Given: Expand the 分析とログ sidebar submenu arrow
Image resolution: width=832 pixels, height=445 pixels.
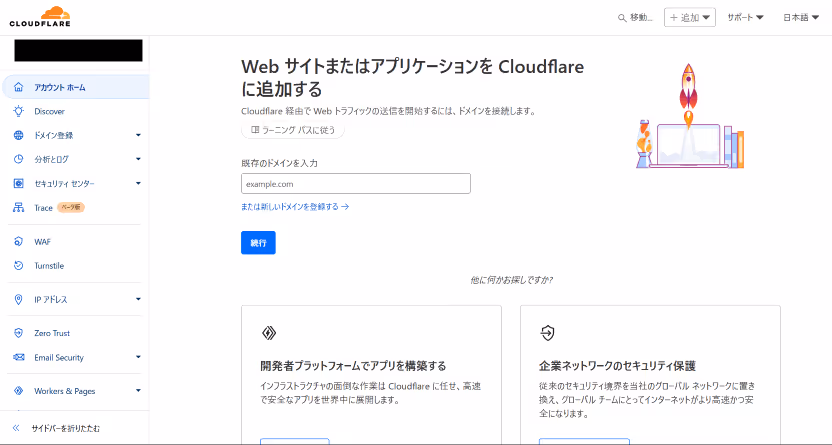Looking at the screenshot, I should click(138, 159).
